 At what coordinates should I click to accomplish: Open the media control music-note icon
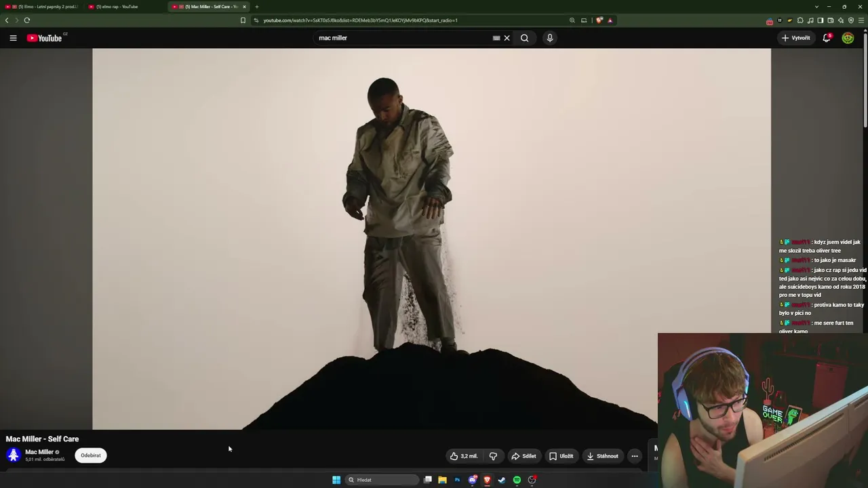point(810,20)
